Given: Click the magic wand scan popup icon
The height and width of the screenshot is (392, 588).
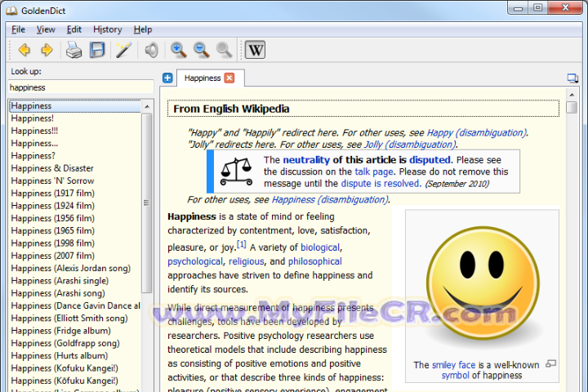Looking at the screenshot, I should click(x=123, y=50).
